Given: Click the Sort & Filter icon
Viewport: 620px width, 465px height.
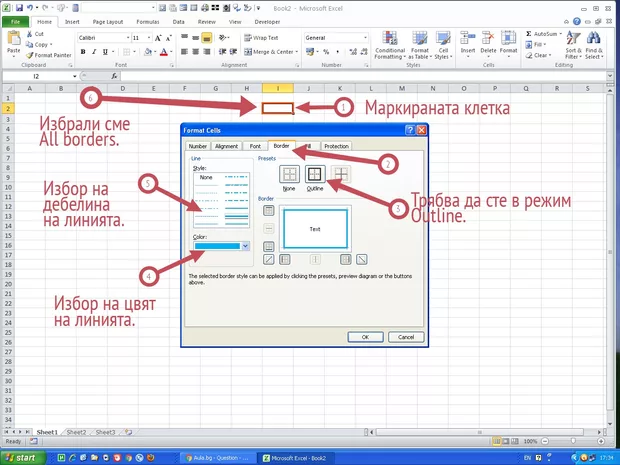Looking at the screenshot, I should (x=573, y=46).
